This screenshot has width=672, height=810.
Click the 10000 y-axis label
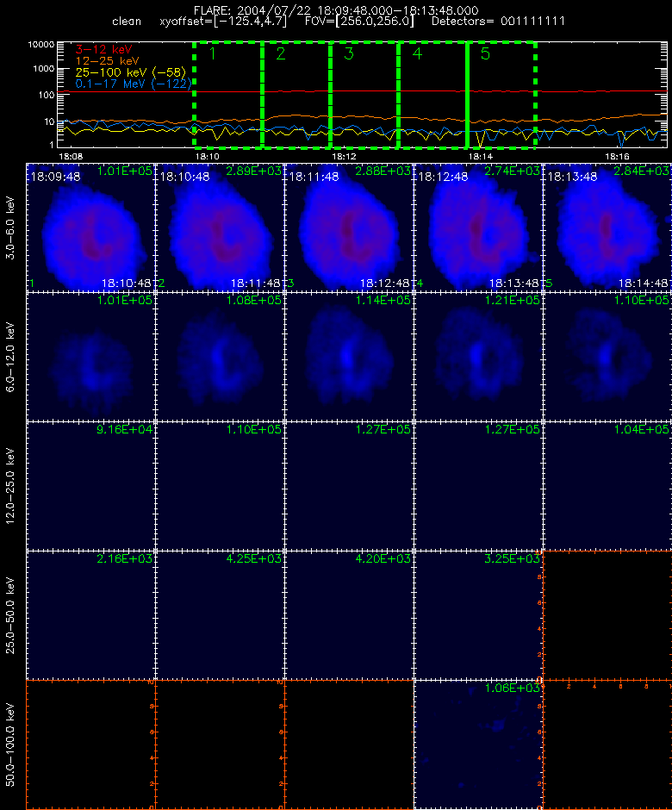point(41,45)
